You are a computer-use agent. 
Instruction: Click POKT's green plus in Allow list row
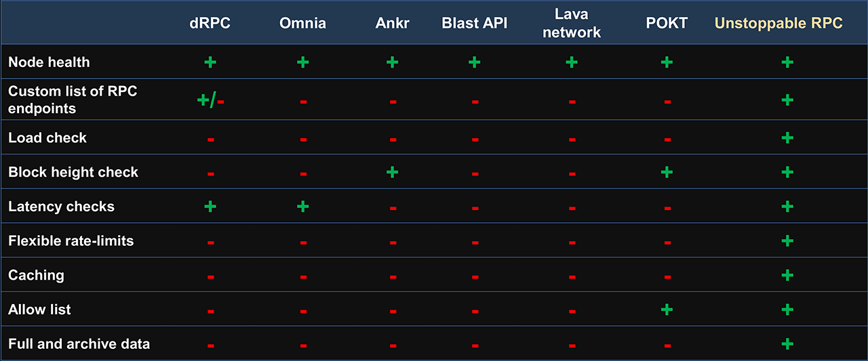pos(667,310)
